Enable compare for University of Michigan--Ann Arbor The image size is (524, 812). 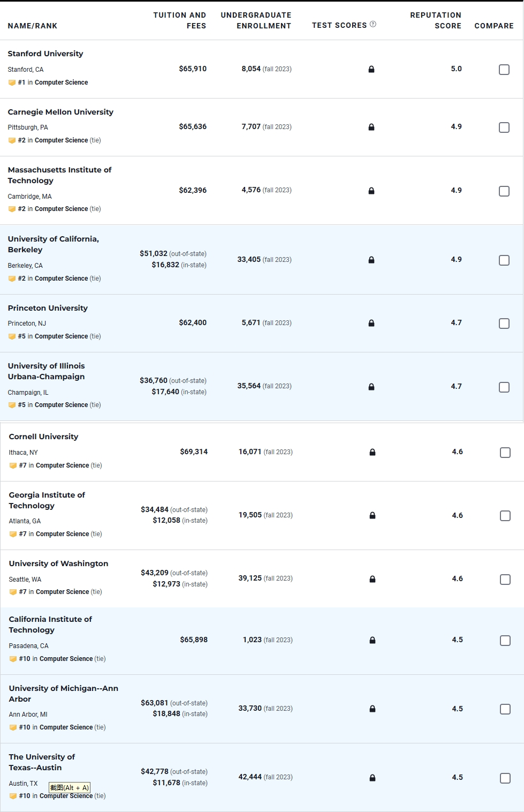(505, 709)
